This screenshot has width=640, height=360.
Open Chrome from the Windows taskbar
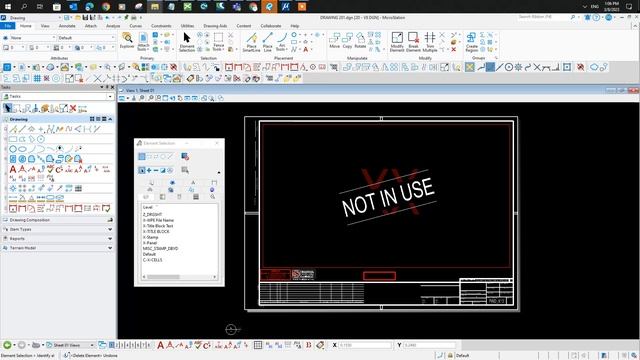click(106, 7)
